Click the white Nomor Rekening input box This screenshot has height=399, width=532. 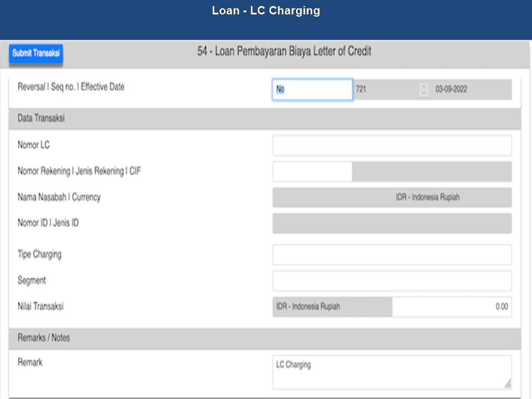tap(312, 172)
